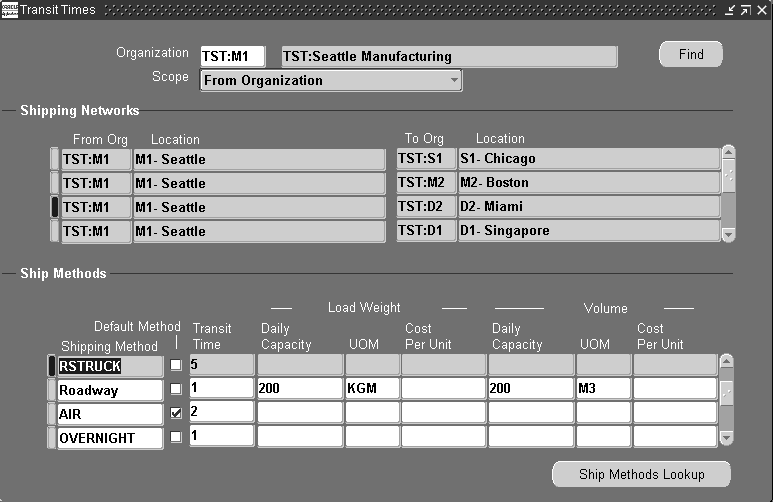Click the TST:S1 To Org cell
Screen dimensions: 773x502
[x=426, y=158]
